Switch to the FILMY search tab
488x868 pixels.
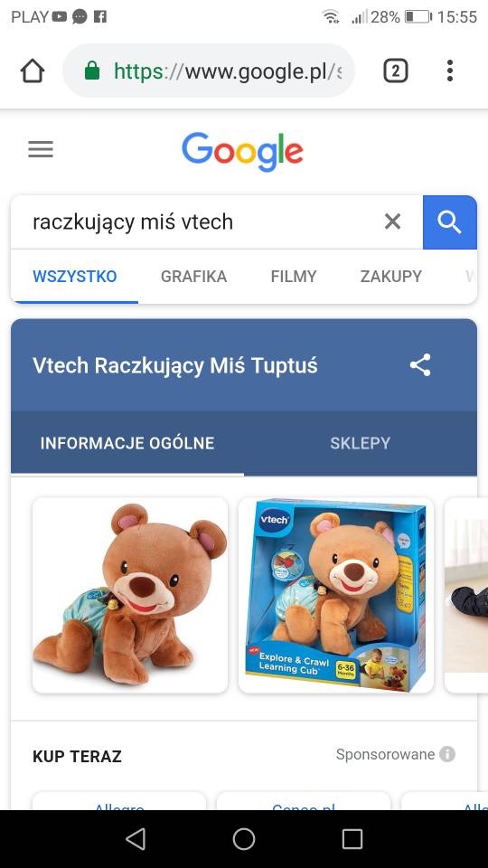pos(293,277)
